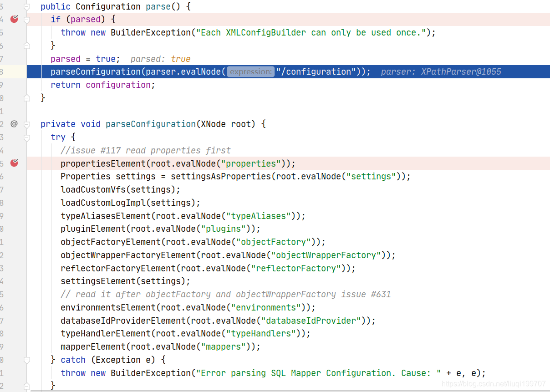Collapse the 'if (parsed)' block fold marker
Image resolution: width=550 pixels, height=392 pixels.
click(26, 20)
